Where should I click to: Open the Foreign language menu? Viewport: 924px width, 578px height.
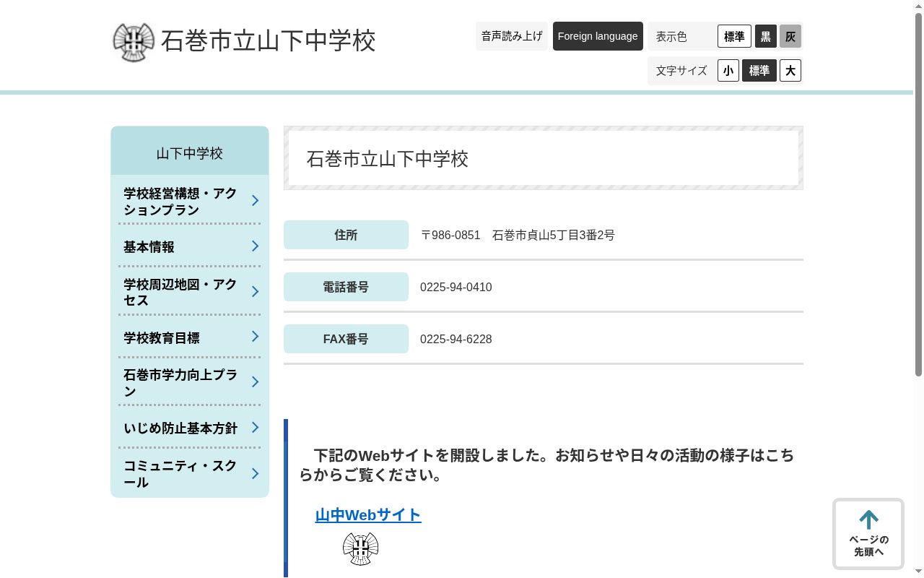(x=598, y=36)
